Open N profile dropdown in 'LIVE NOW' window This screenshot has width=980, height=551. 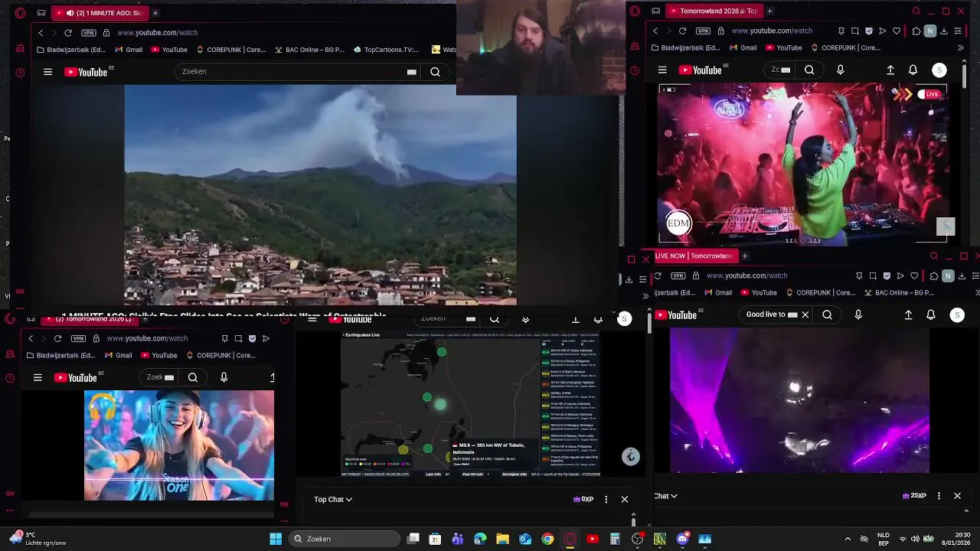click(x=948, y=276)
